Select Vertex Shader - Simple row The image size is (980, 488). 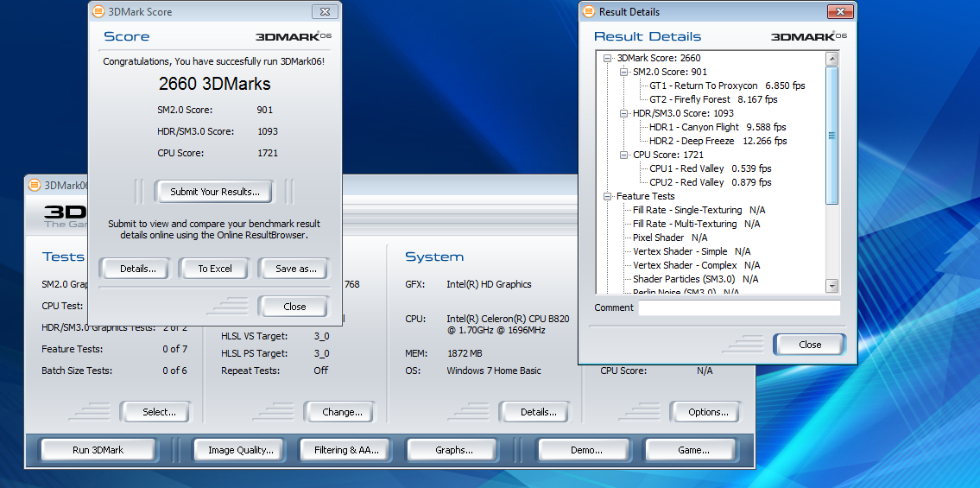tap(692, 251)
